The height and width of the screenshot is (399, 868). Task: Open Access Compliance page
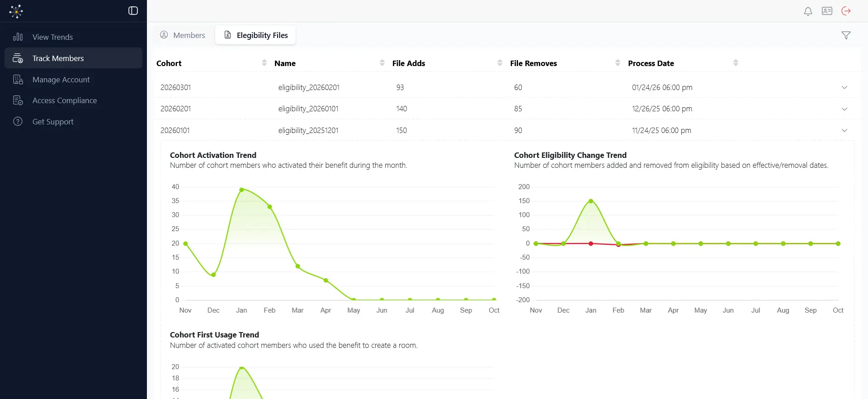tap(73, 100)
